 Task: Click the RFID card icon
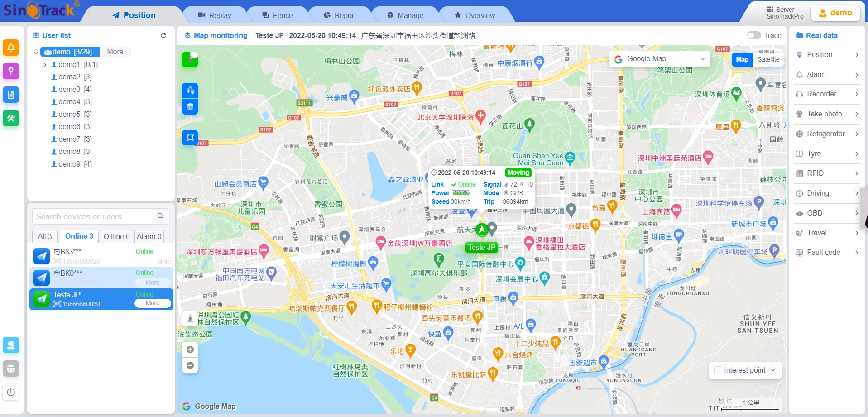[799, 173]
